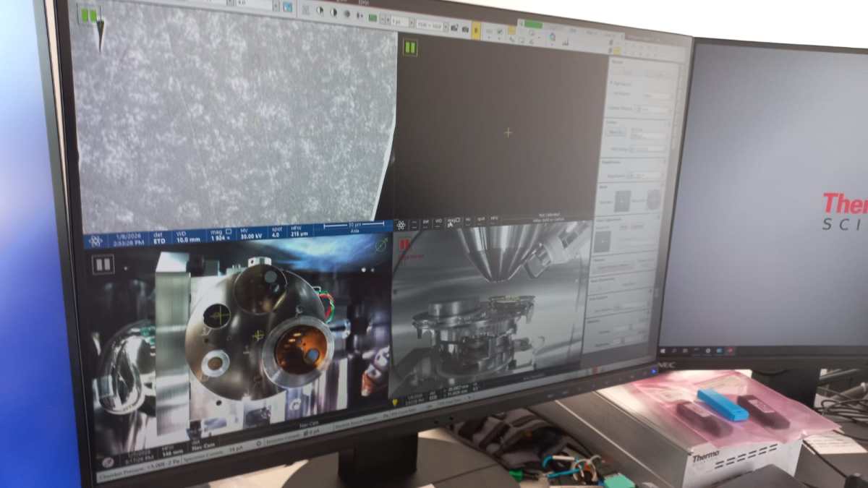Click the yellow crosshair in the dark top-right quad
868x488 pixels.
(x=508, y=132)
